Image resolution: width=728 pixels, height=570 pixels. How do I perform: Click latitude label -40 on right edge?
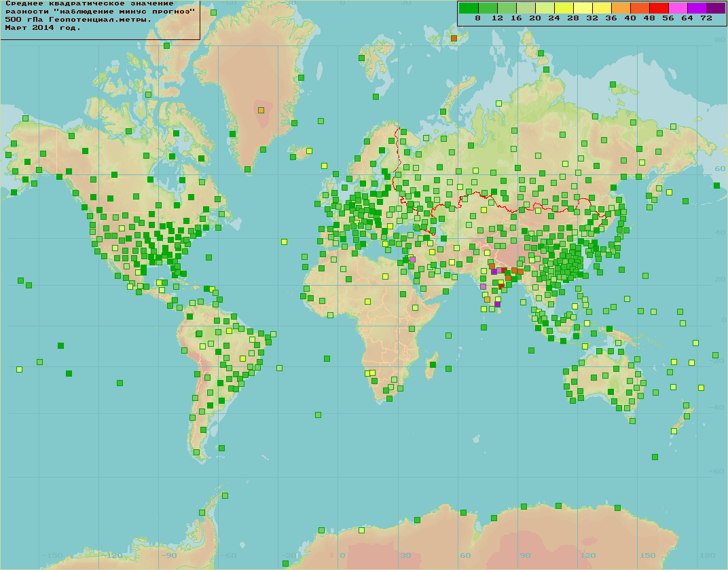tap(718, 408)
